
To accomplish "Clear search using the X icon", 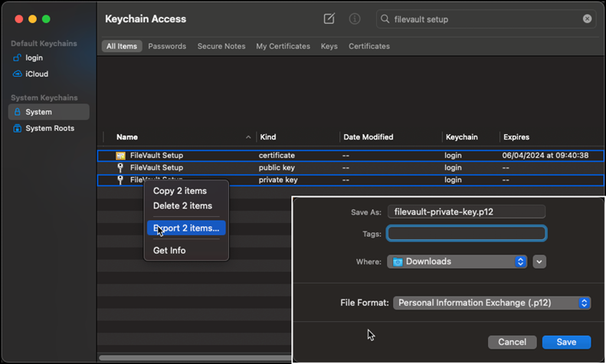I will pos(588,19).
